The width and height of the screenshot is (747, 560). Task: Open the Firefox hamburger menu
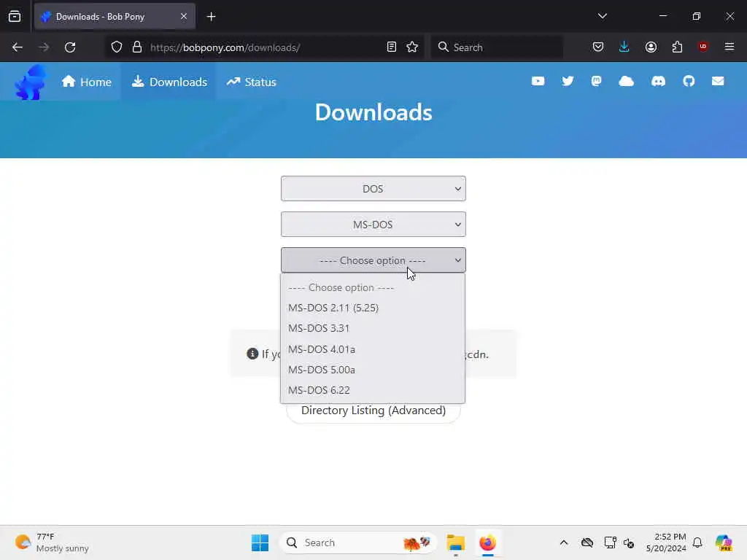pyautogui.click(x=729, y=47)
